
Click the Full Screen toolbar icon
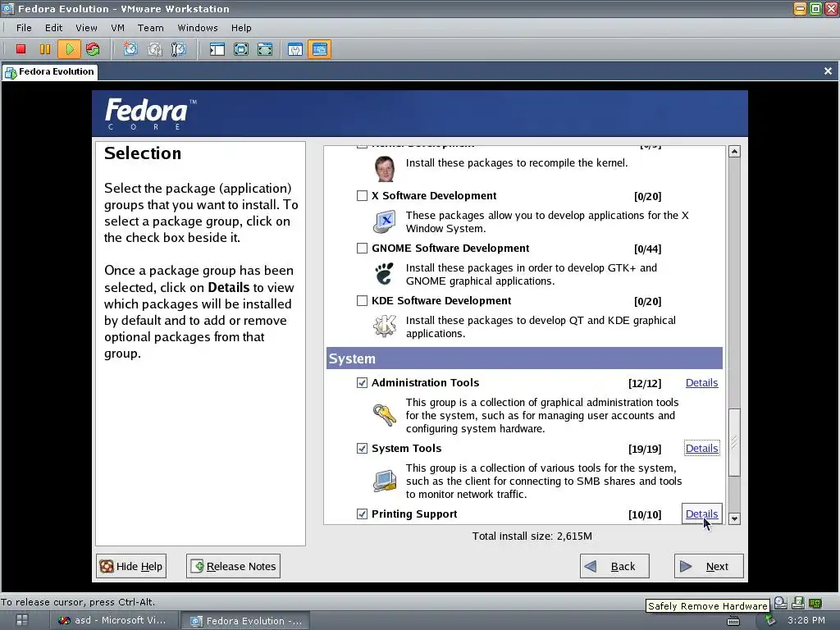click(241, 49)
